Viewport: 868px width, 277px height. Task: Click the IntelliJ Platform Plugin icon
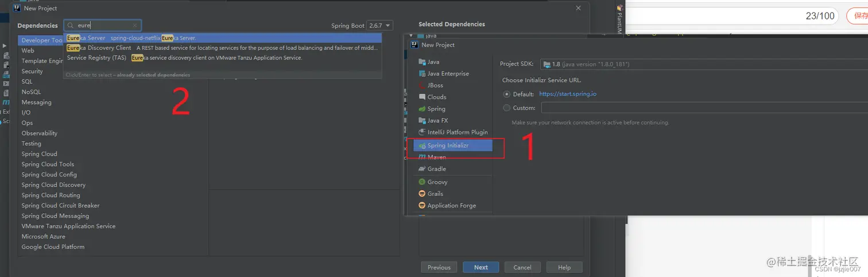click(x=423, y=132)
